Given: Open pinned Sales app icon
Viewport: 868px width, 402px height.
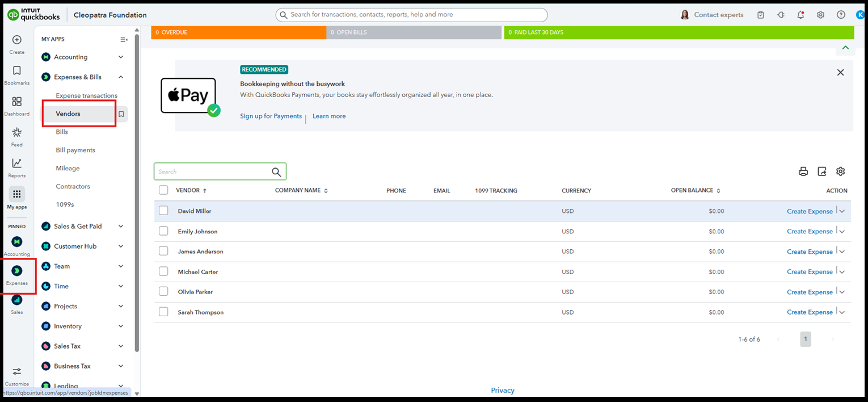Looking at the screenshot, I should [17, 300].
